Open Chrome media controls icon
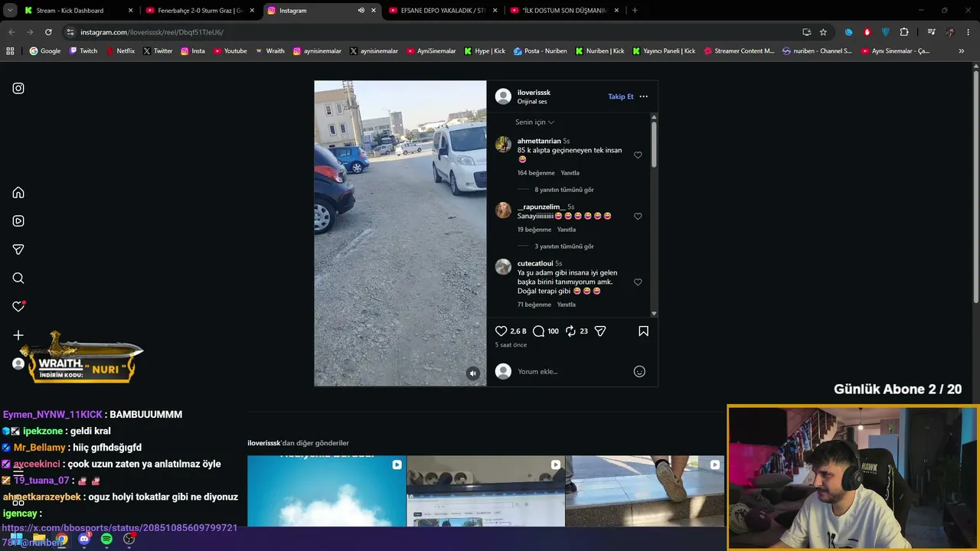 931,32
